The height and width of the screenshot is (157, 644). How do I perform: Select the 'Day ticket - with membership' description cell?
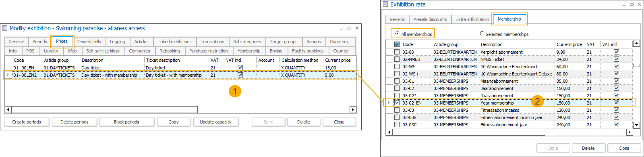[x=112, y=75]
